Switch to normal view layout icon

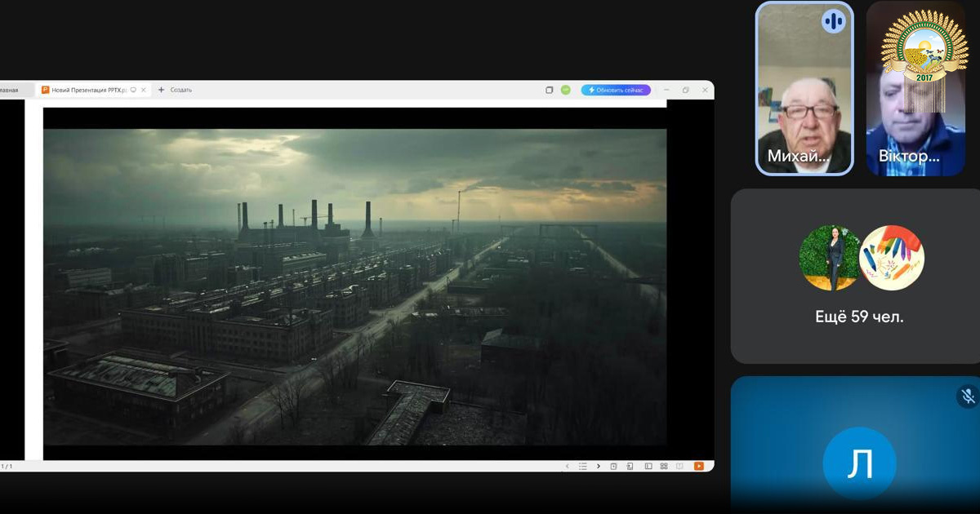(648, 466)
